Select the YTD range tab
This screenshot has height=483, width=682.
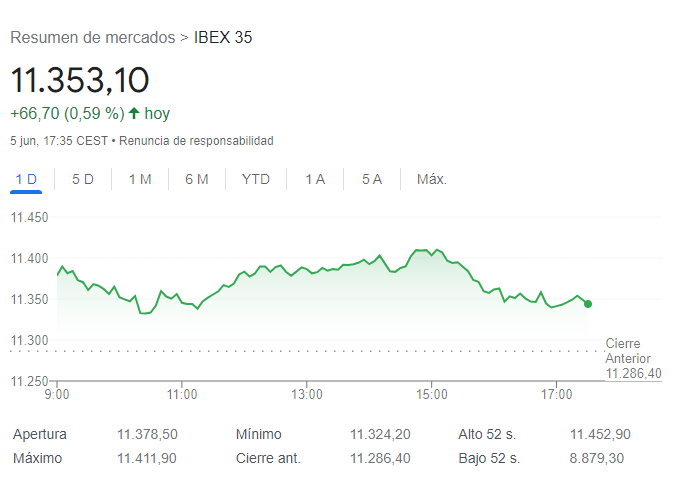pyautogui.click(x=256, y=179)
